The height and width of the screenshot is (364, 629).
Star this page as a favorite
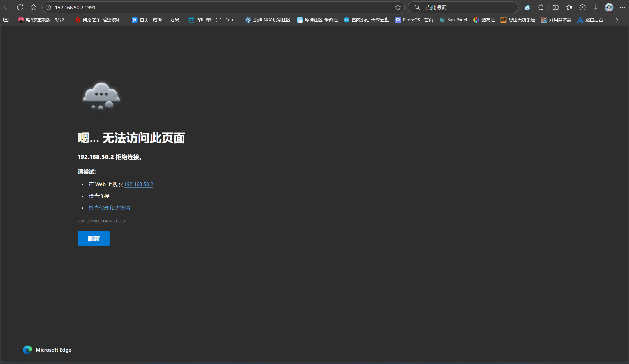(398, 7)
